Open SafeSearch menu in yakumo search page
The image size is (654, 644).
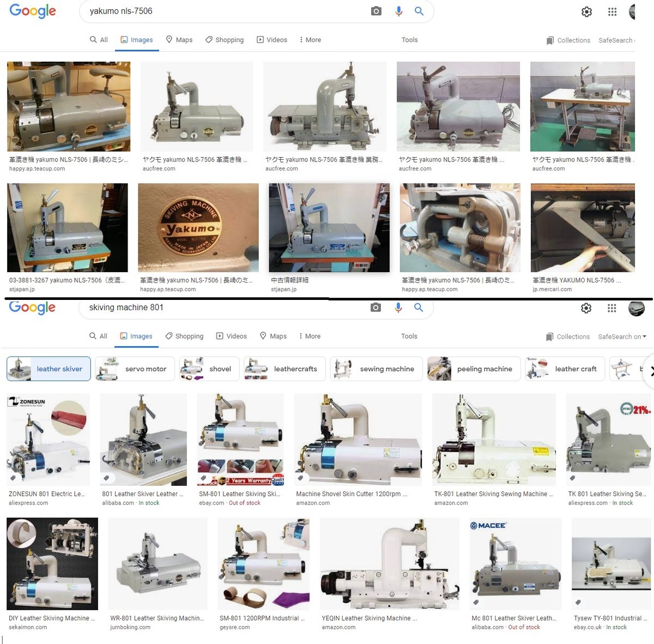coord(617,40)
